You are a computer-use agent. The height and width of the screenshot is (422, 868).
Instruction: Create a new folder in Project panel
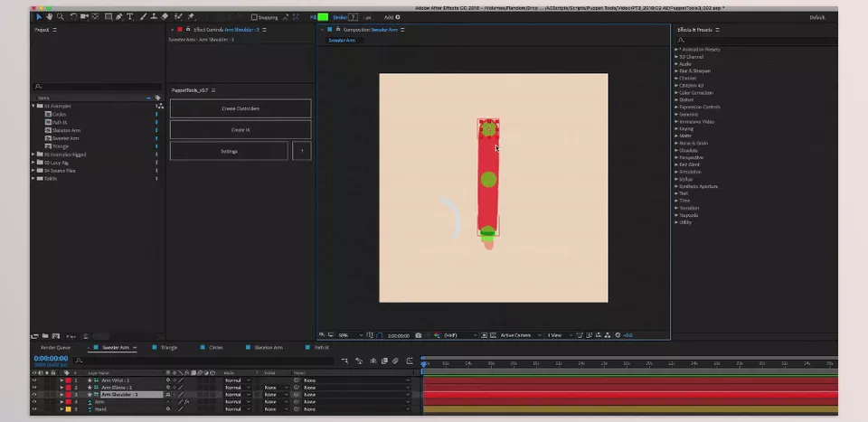[x=45, y=336]
